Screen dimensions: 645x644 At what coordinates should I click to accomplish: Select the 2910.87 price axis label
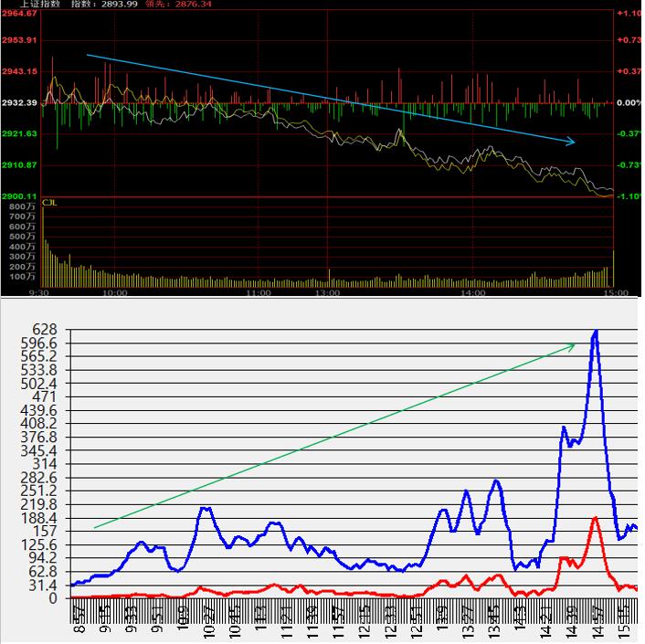pos(19,165)
